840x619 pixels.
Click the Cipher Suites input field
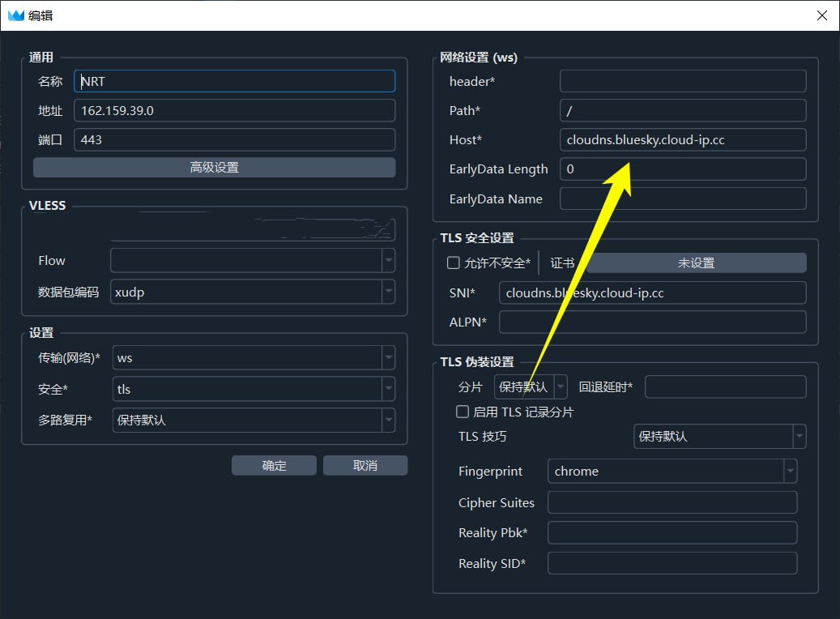(672, 502)
